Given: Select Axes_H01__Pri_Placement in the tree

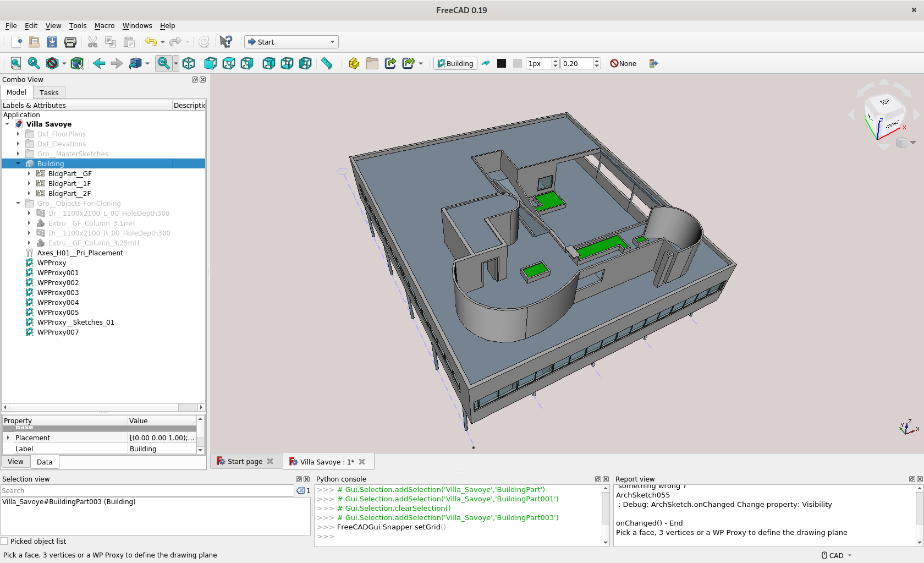Looking at the screenshot, I should pos(80,253).
